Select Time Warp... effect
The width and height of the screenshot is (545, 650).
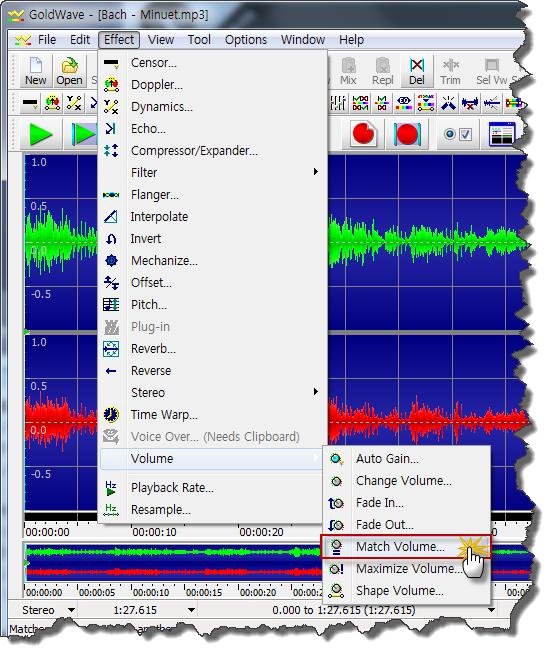212,415
